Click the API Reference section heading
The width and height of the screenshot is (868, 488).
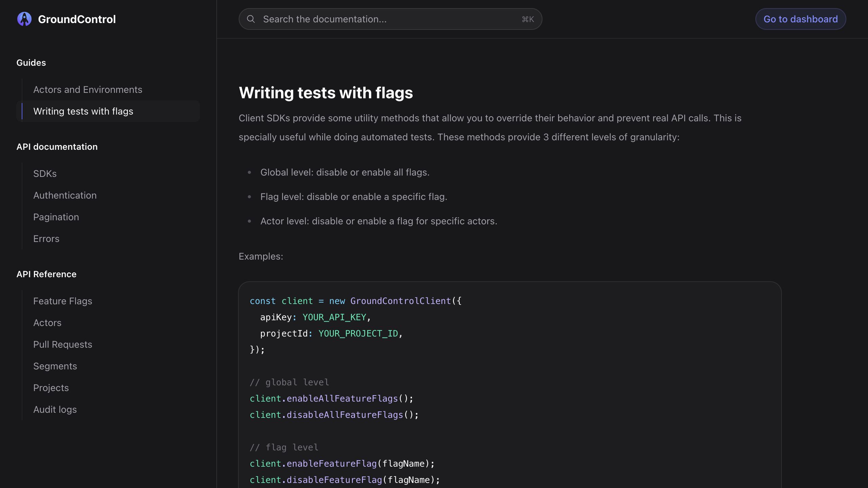click(46, 274)
